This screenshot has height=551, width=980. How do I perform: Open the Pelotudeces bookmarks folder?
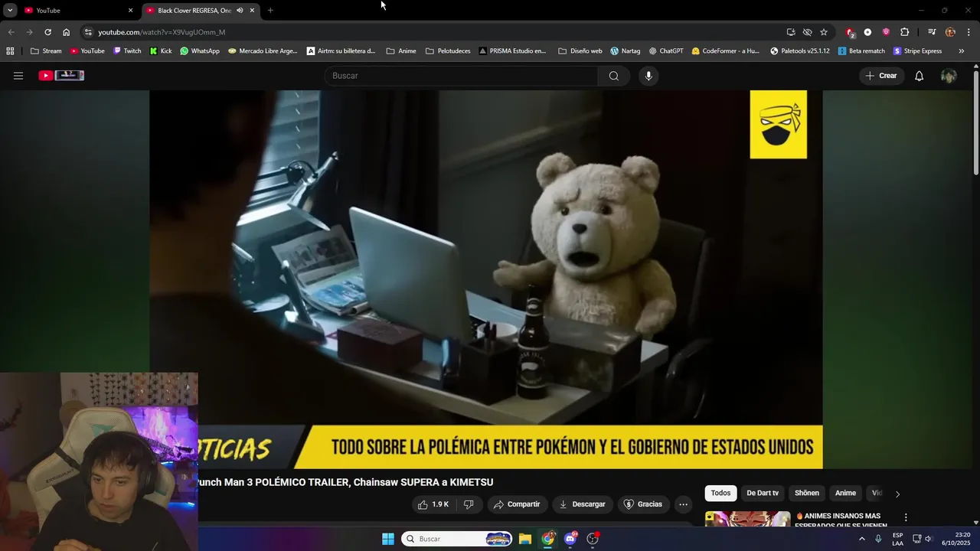[x=448, y=51]
